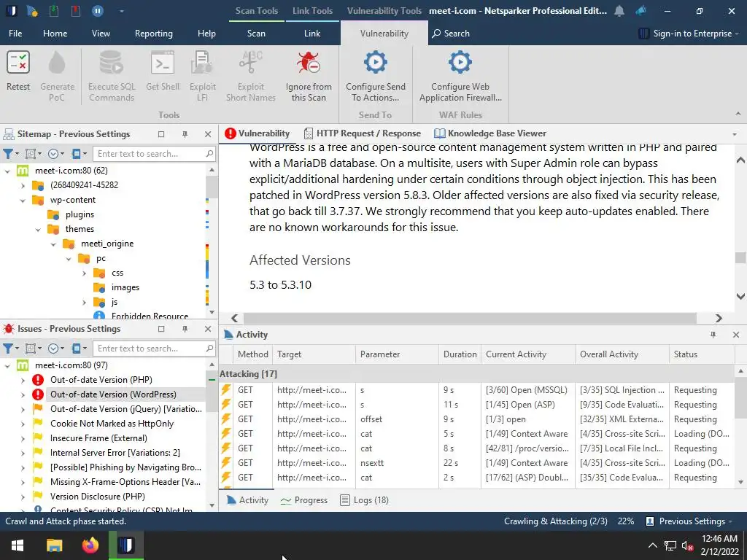Open the Help ribbon tab
The image size is (747, 560).
[x=206, y=34]
